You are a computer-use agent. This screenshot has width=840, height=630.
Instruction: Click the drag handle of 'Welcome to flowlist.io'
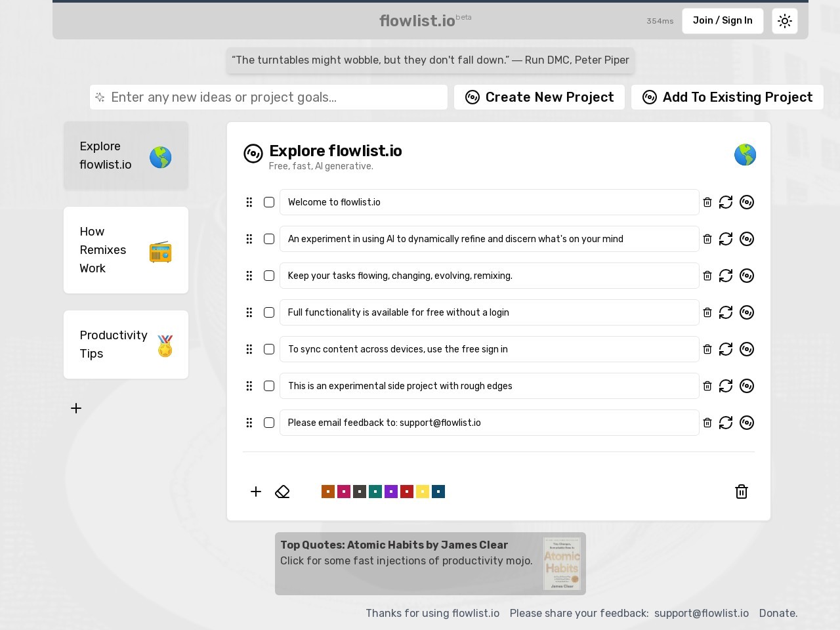249,202
